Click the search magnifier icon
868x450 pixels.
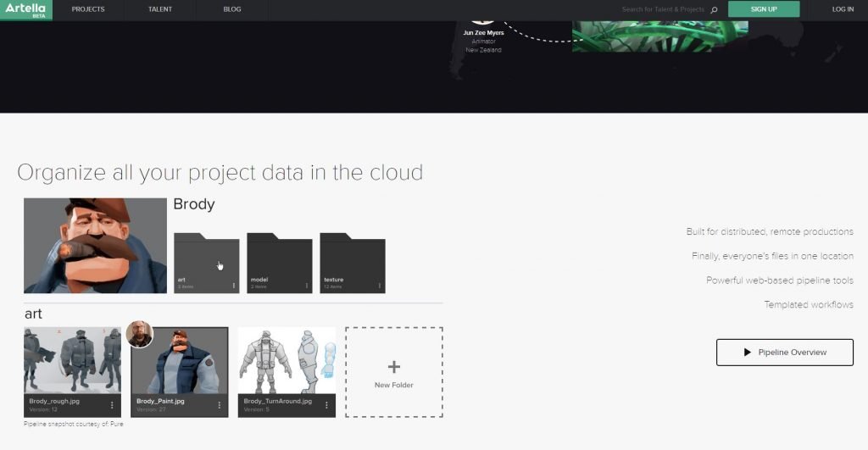[x=714, y=10]
